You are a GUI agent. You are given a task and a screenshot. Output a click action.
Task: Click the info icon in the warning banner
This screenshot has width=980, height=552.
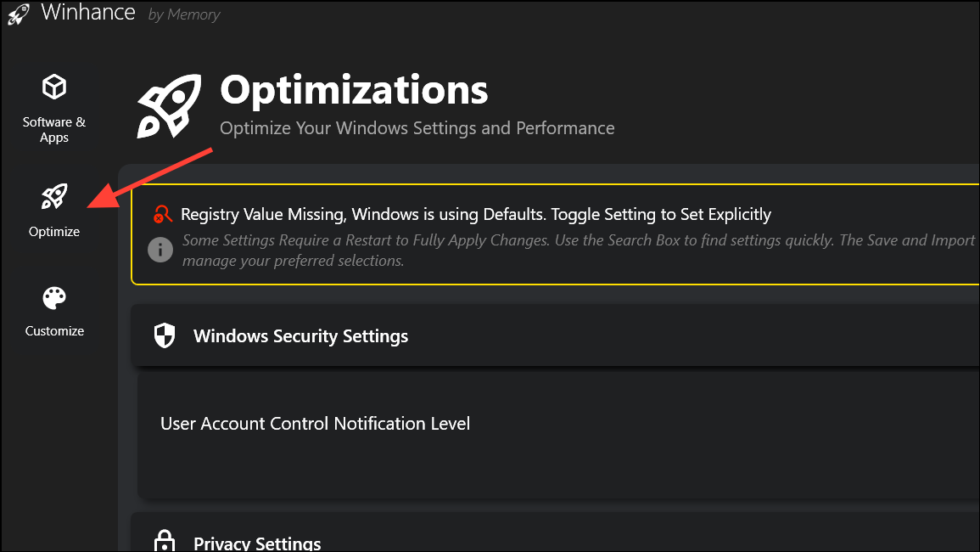click(x=160, y=250)
